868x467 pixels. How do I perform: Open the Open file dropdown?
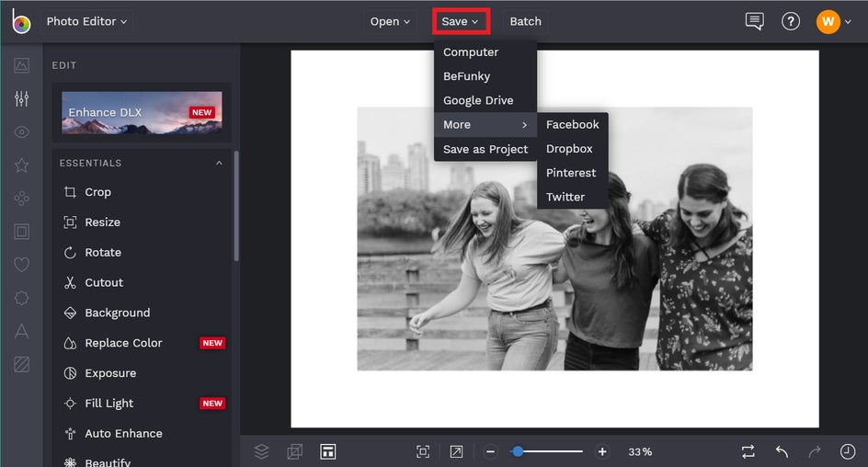(x=390, y=21)
